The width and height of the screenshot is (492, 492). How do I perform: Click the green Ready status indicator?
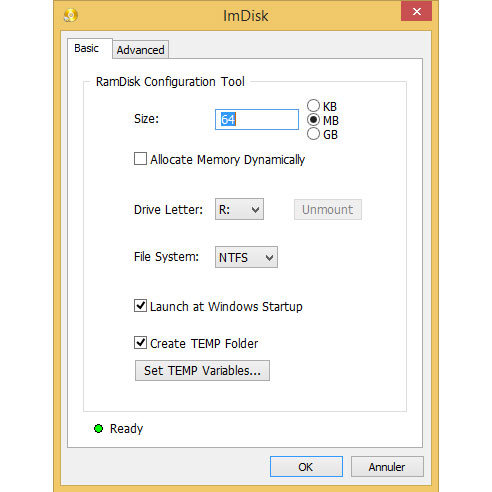click(98, 428)
